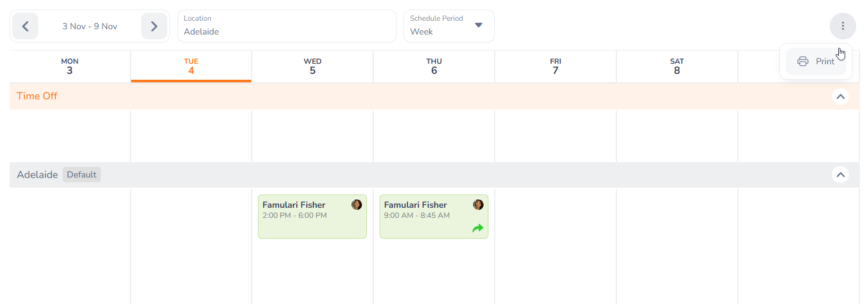Screen dimensions: 868x304
Task: Go to the next week
Action: [154, 26]
